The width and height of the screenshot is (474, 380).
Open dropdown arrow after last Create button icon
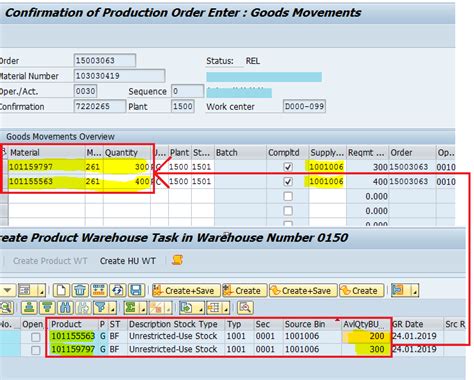pyautogui.click(x=414, y=290)
